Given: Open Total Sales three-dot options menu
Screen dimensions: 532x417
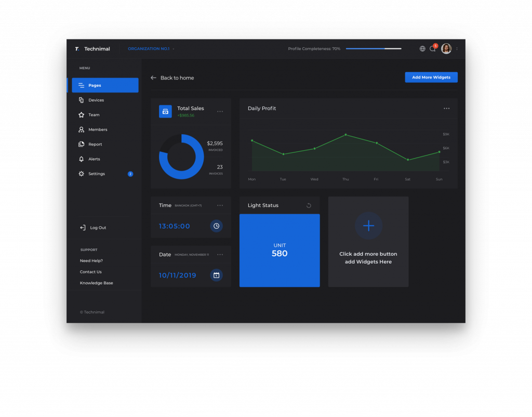Looking at the screenshot, I should click(x=220, y=111).
